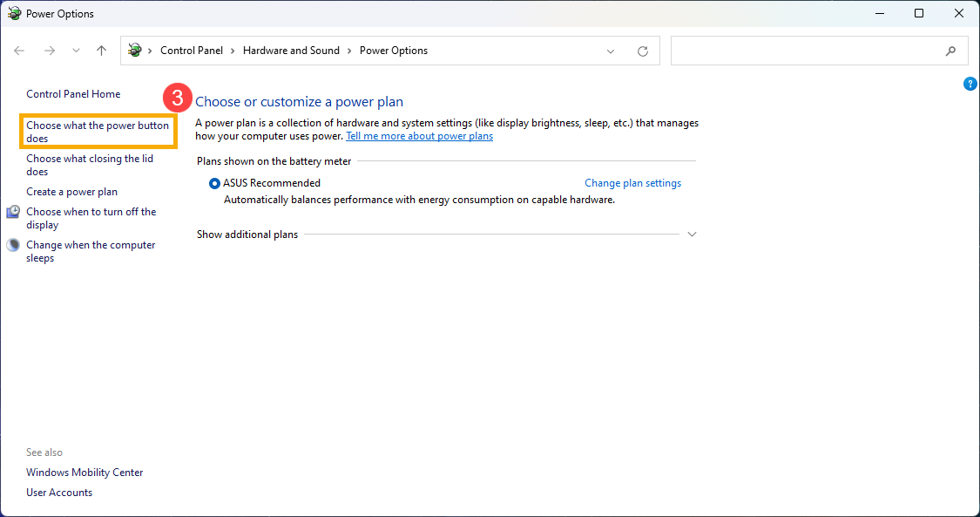Click Change plan settings link
Screen dimensions: 980x517
[x=632, y=183]
